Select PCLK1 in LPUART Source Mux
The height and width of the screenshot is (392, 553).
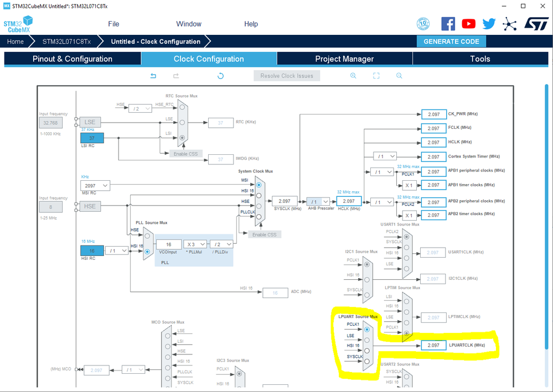[367, 330]
